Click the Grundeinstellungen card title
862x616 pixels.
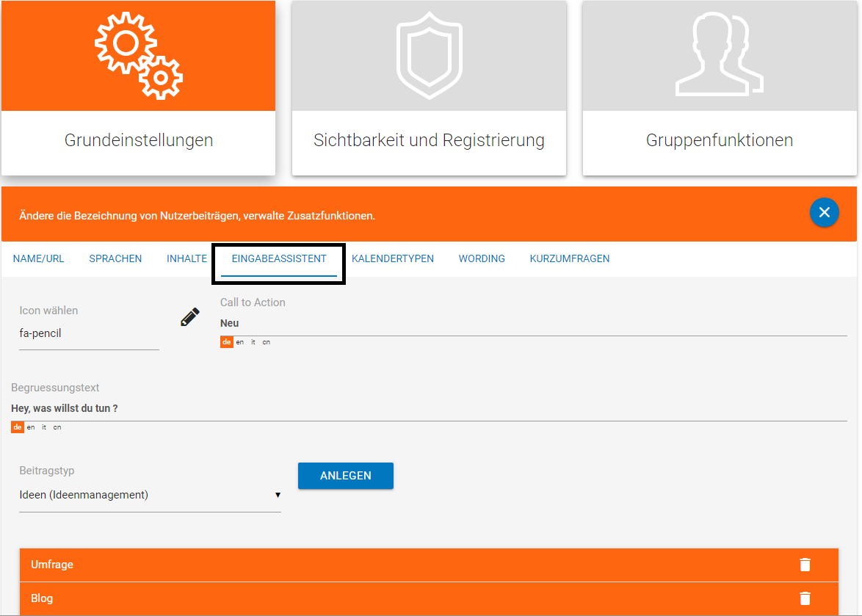pyautogui.click(x=139, y=140)
